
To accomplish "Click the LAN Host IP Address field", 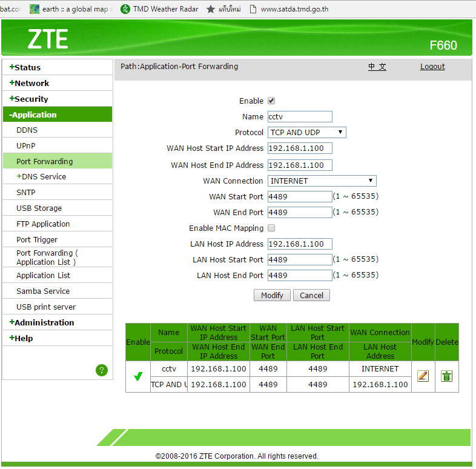I will [x=300, y=244].
